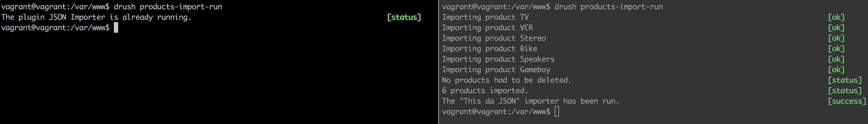
Task: Click the "No products had to be deleted" line
Action: (506, 80)
